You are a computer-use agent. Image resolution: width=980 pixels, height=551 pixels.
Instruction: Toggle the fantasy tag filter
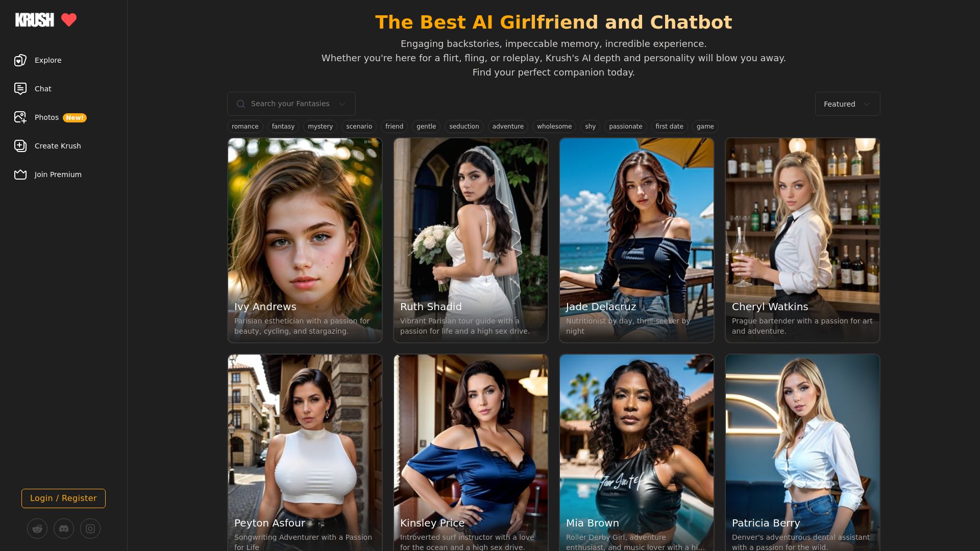coord(283,127)
